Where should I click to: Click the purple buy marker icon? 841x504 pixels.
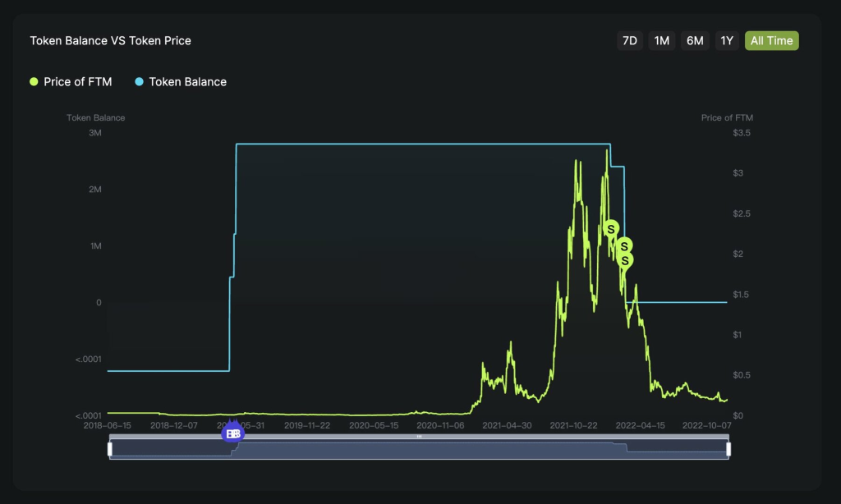[232, 432]
